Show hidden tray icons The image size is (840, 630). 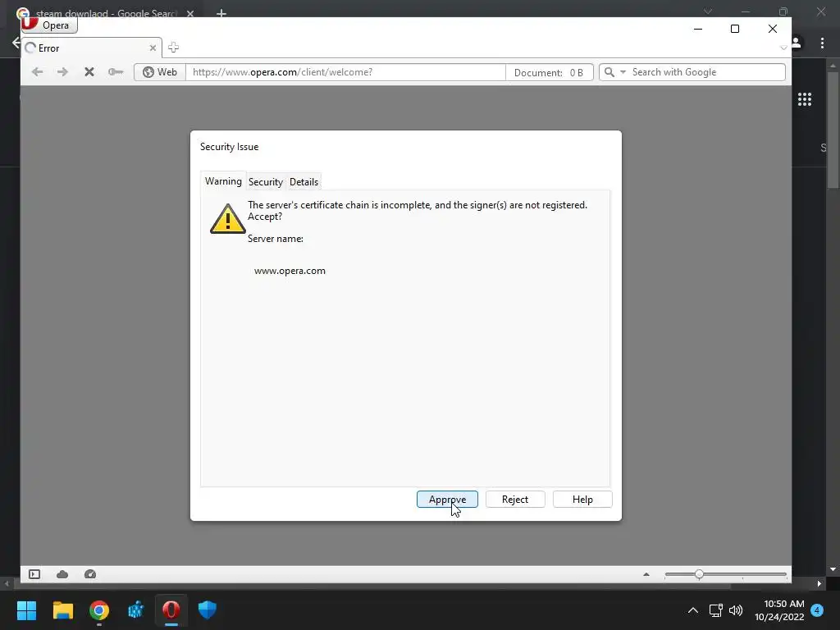click(x=692, y=610)
